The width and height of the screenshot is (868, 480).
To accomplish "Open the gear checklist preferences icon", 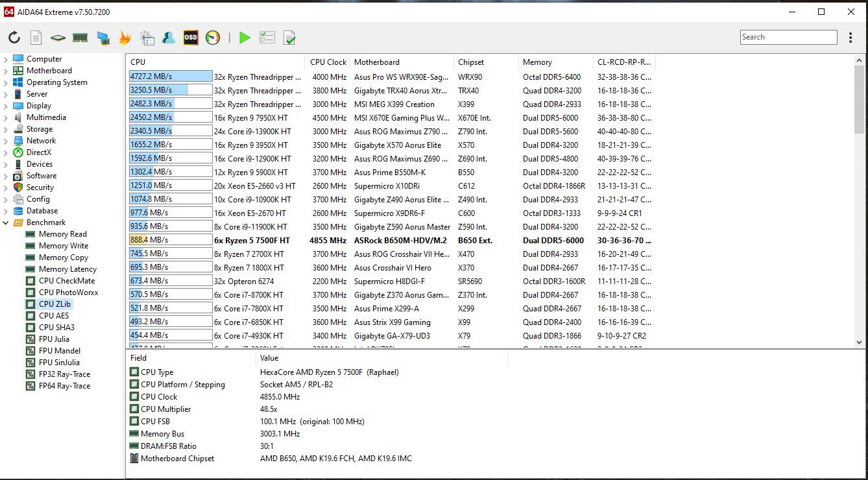I will tap(147, 38).
